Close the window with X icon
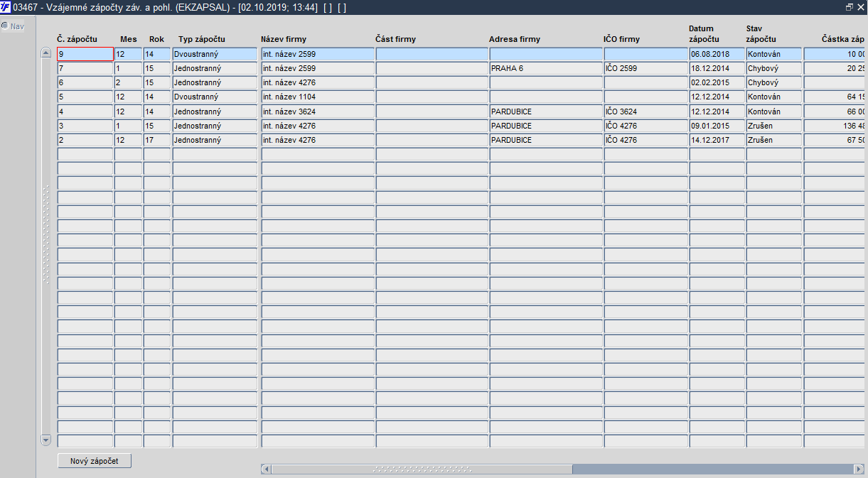868x478 pixels. [x=860, y=6]
